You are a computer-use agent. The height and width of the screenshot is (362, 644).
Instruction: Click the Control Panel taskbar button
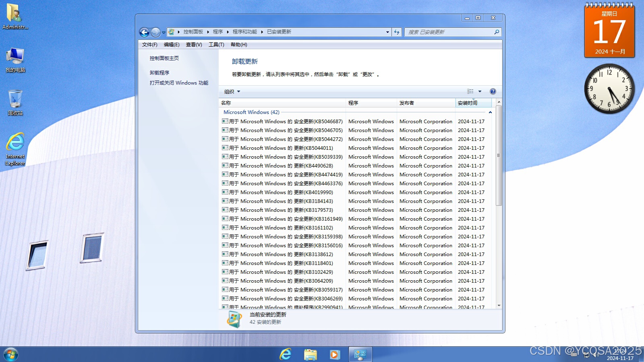[x=360, y=354]
